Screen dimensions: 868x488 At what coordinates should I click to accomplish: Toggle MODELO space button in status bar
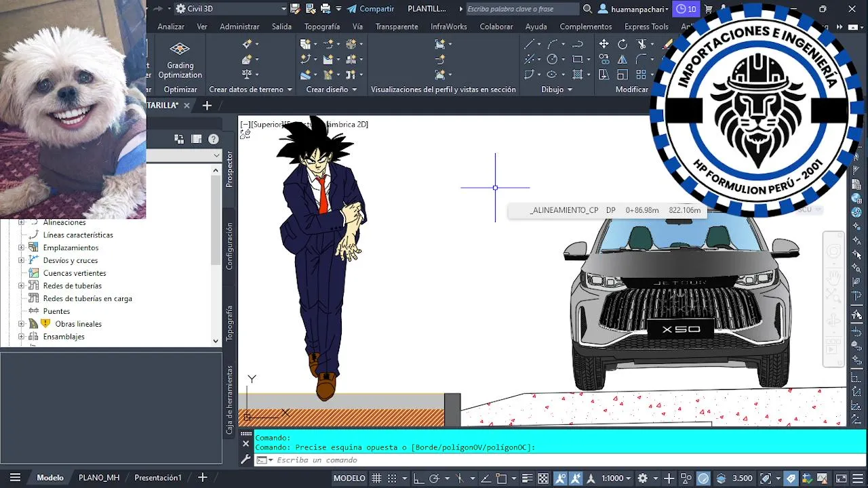tap(349, 478)
